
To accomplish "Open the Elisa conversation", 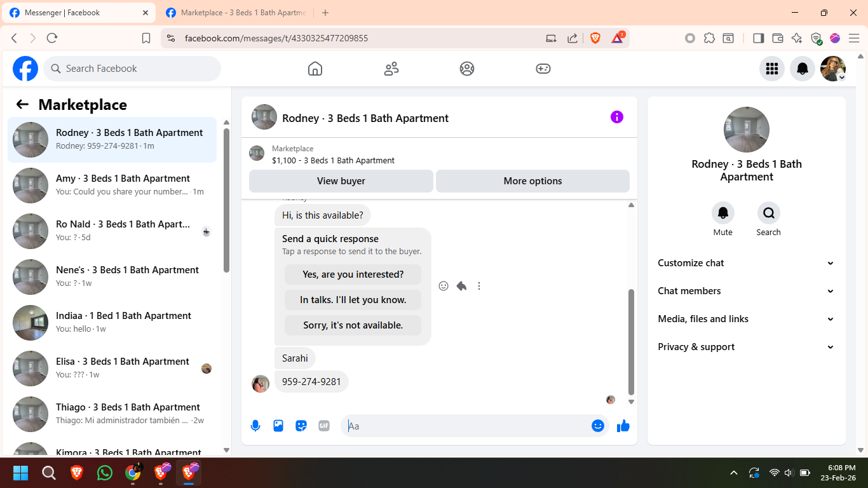I will pos(112,367).
